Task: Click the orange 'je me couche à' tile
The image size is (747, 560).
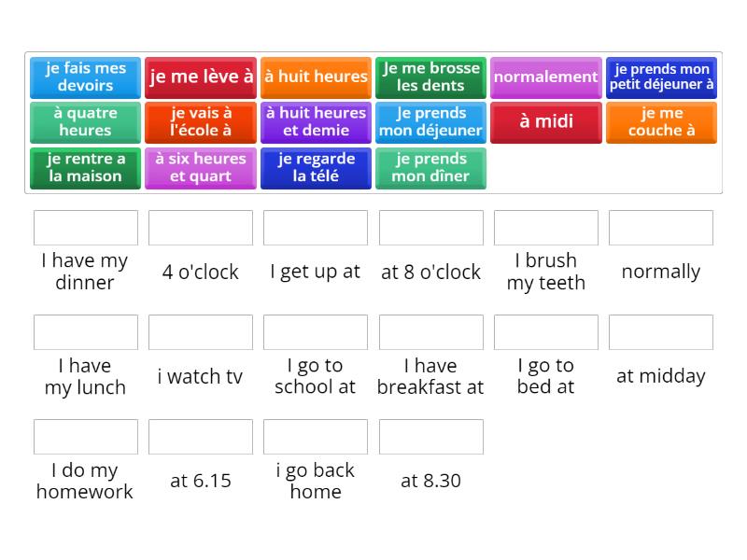Action: tap(661, 122)
